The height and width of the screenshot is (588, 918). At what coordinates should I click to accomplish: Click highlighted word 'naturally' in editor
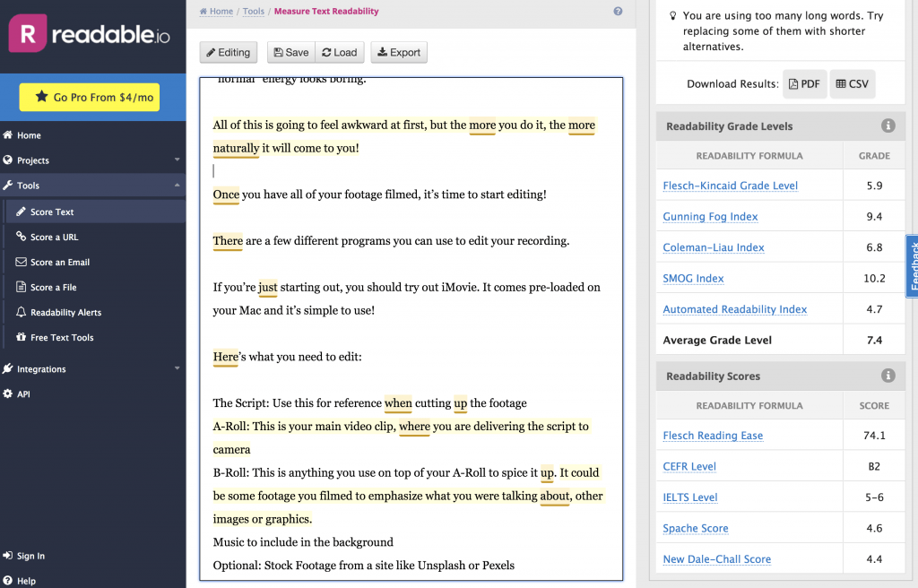[236, 148]
